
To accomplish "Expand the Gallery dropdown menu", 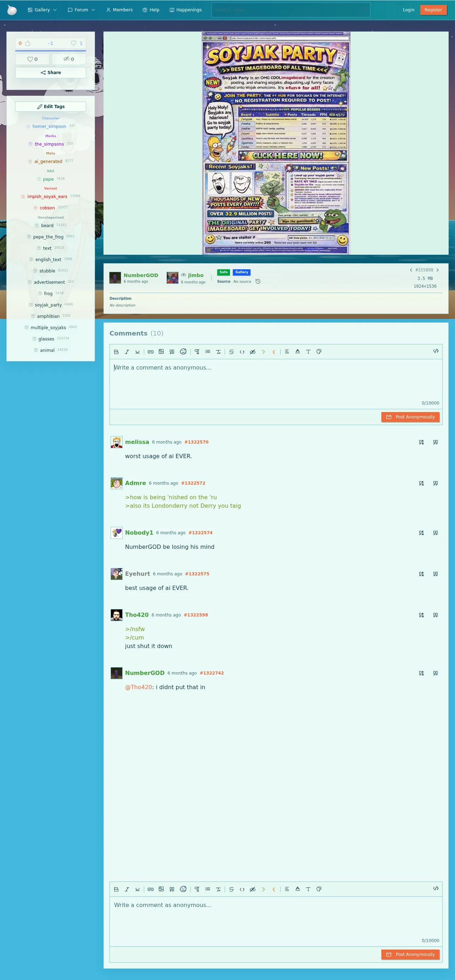I will tap(42, 10).
